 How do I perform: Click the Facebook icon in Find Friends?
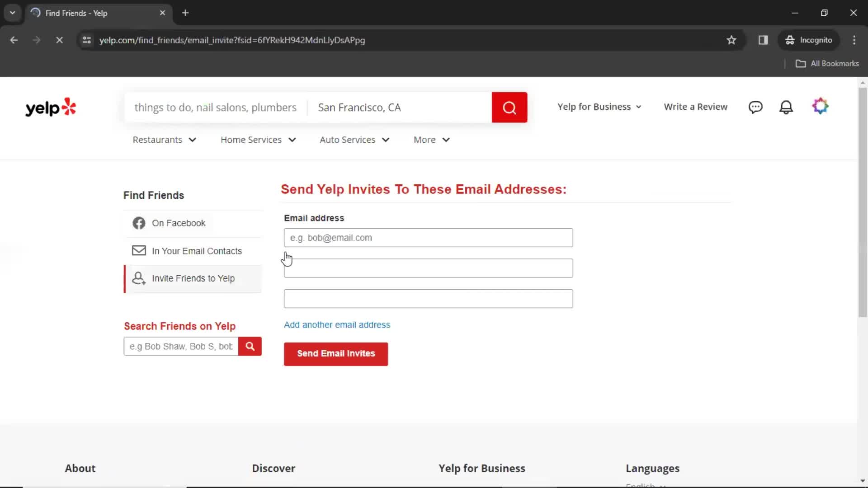[139, 223]
